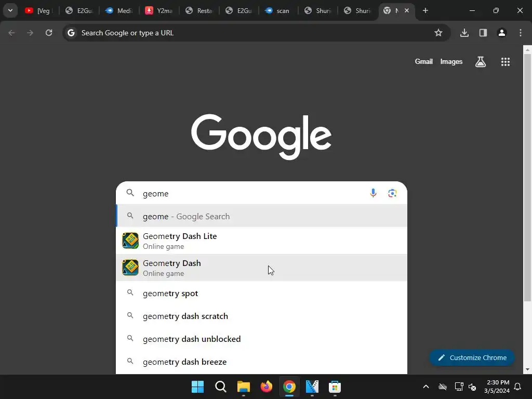Screen dimensions: 532x399
Task: Go back with the back arrow
Action: pyautogui.click(x=11, y=33)
